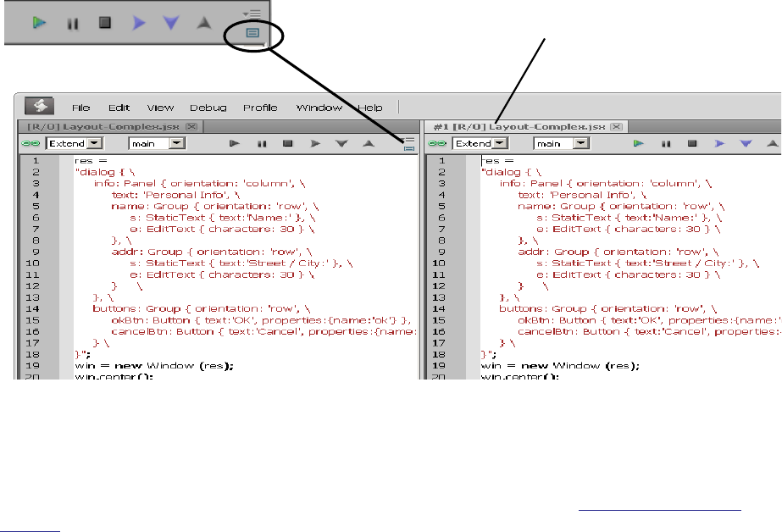Viewport: 782px width, 532px height.
Task: Click the blue Step Into in right pane toolbar
Action: point(746,144)
